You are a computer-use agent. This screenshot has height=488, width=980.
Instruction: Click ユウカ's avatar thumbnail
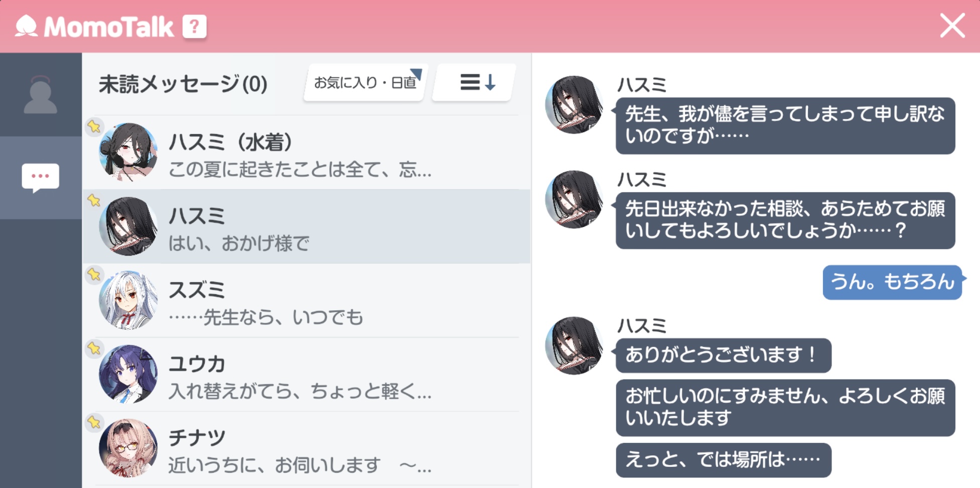pyautogui.click(x=128, y=374)
